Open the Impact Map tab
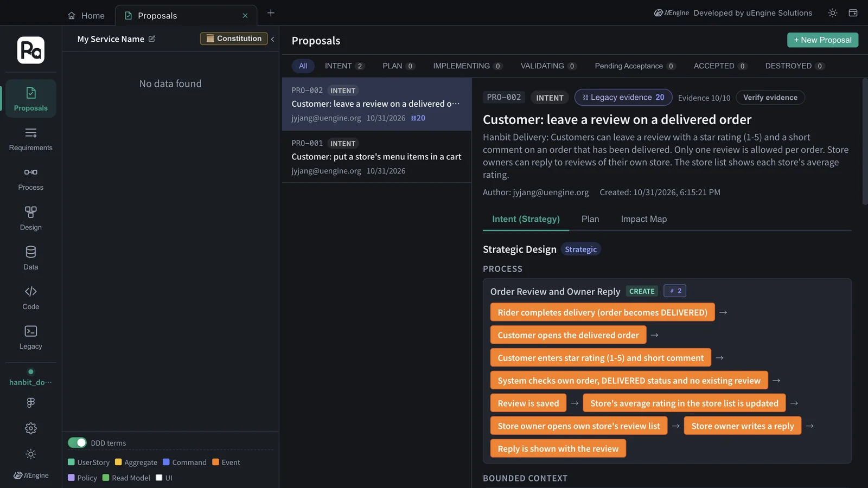The width and height of the screenshot is (868, 488). tap(644, 219)
